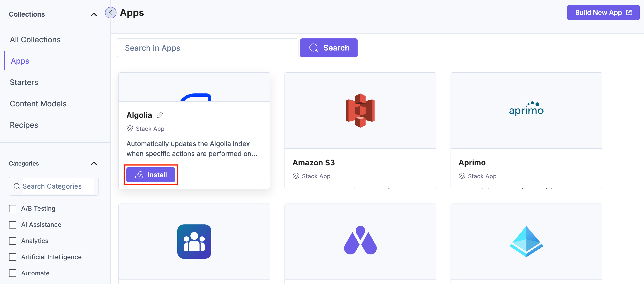644x284 pixels.
Task: Collapse the Categories section chevron
Action: [94, 163]
